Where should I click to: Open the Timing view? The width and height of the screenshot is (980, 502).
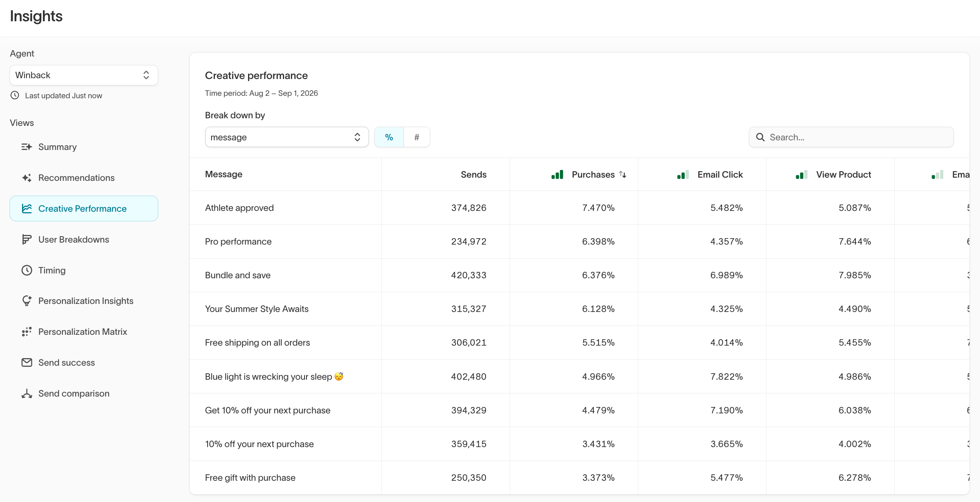pos(84,270)
